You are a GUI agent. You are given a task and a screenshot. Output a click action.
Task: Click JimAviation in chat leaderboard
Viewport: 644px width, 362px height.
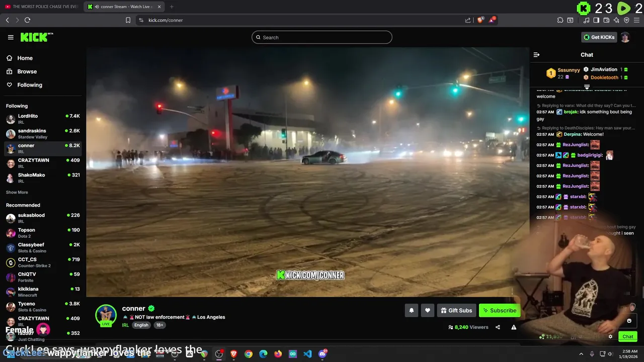point(604,69)
